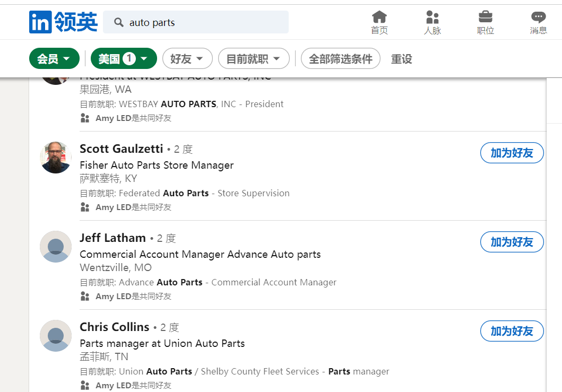This screenshot has width=562, height=392.
Task: View Scott Gaulzetti's profile photo
Action: click(x=56, y=158)
